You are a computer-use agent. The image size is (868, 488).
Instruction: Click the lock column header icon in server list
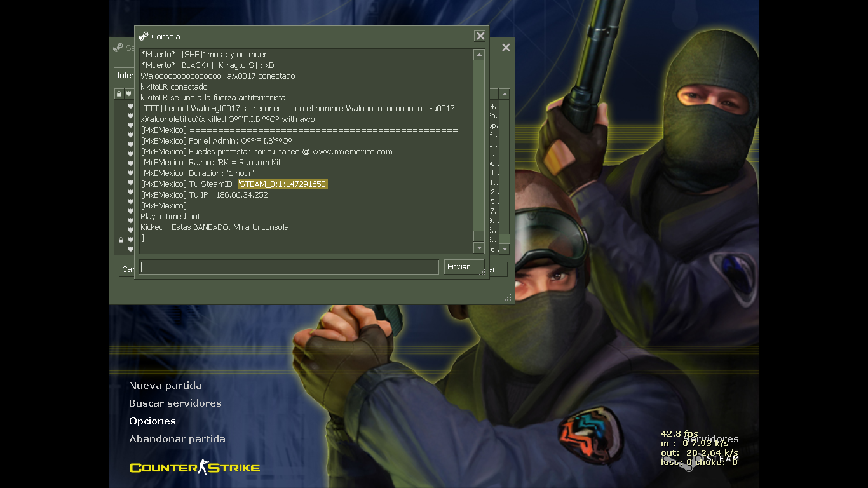click(x=119, y=94)
